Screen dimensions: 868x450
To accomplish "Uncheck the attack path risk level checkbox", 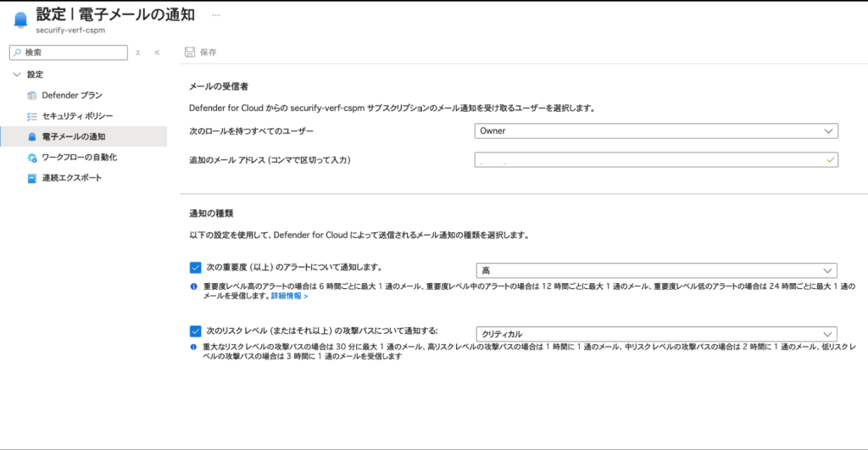I will pos(195,331).
